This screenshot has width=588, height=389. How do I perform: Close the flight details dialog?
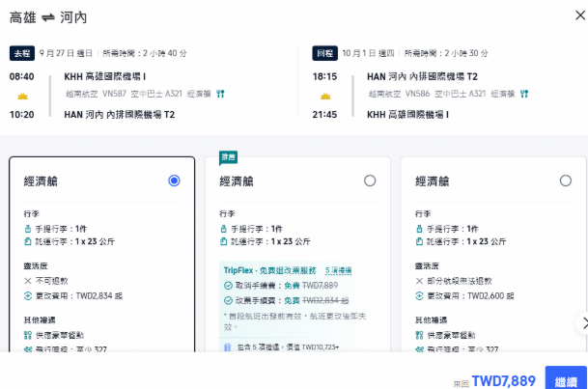pyautogui.click(x=580, y=15)
